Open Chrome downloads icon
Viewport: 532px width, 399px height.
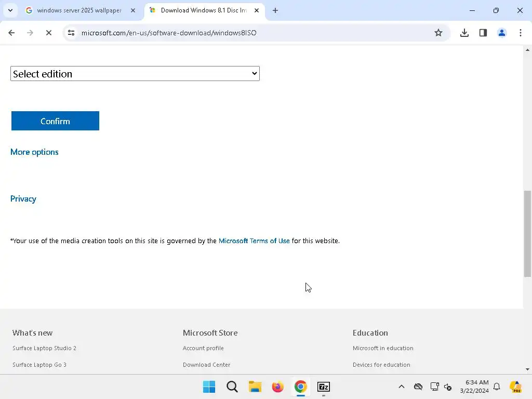coord(464,33)
